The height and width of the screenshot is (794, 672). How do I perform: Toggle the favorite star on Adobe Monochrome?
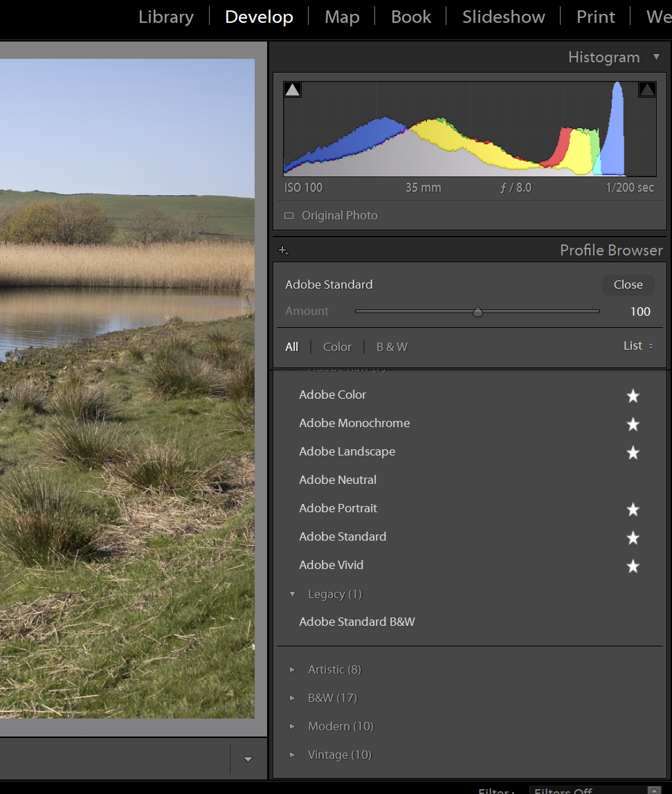[x=633, y=424]
